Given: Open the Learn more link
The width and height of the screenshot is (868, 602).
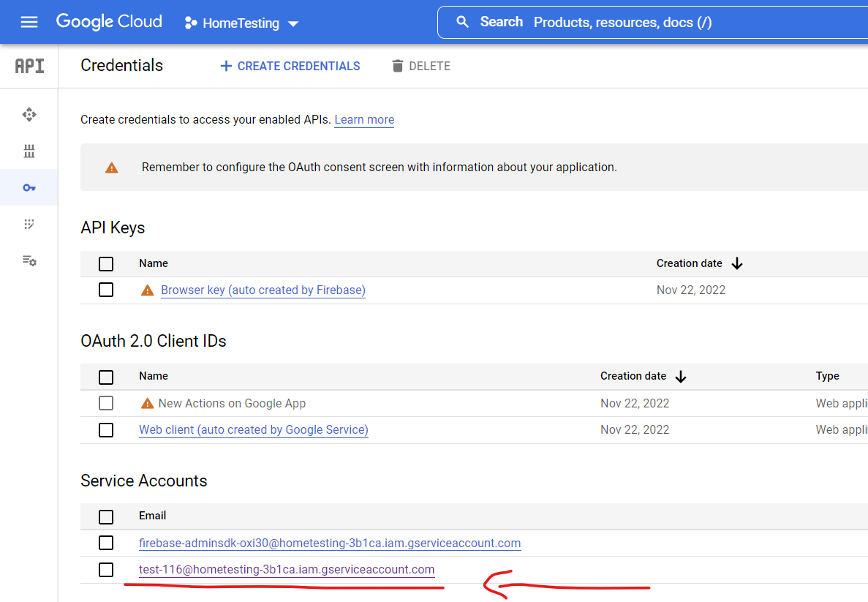Looking at the screenshot, I should click(x=364, y=120).
